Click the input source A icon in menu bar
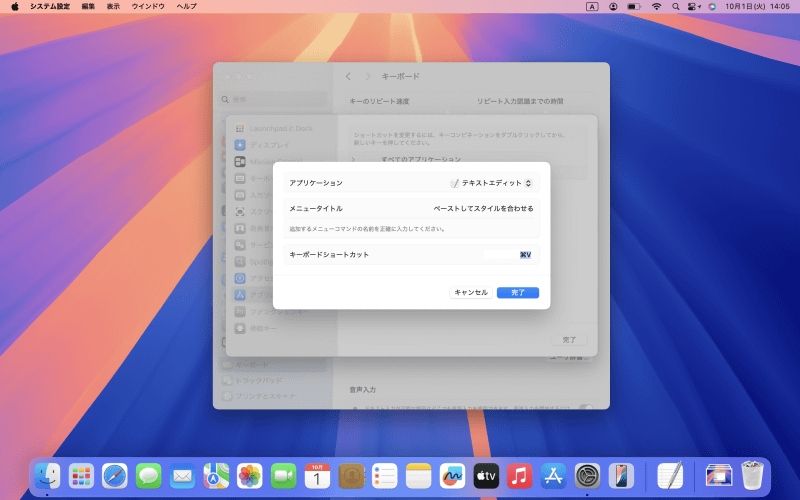The width and height of the screenshot is (800, 500). 592,7
